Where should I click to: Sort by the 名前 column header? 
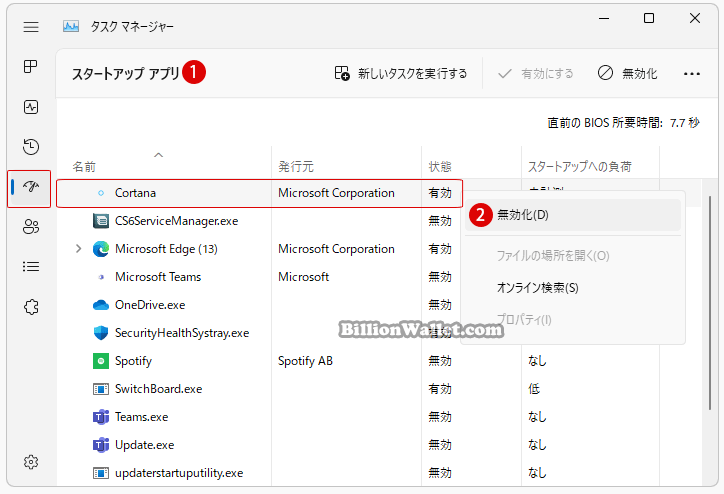84,167
